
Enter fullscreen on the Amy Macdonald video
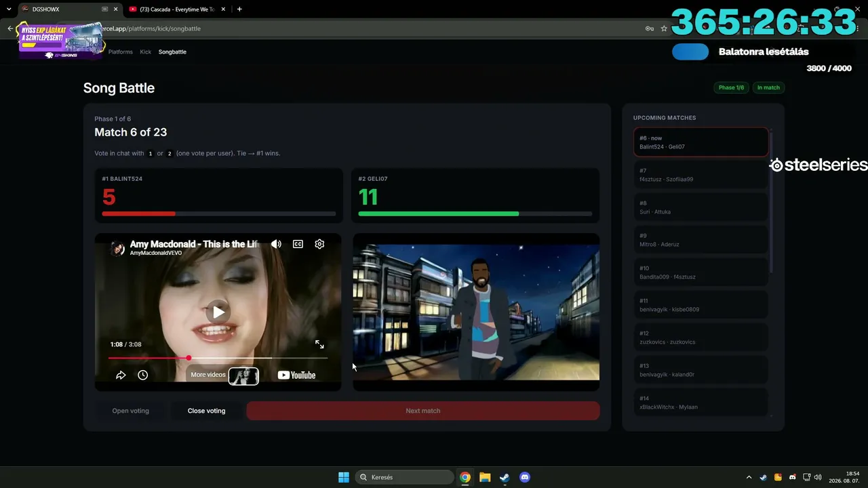[x=319, y=344]
